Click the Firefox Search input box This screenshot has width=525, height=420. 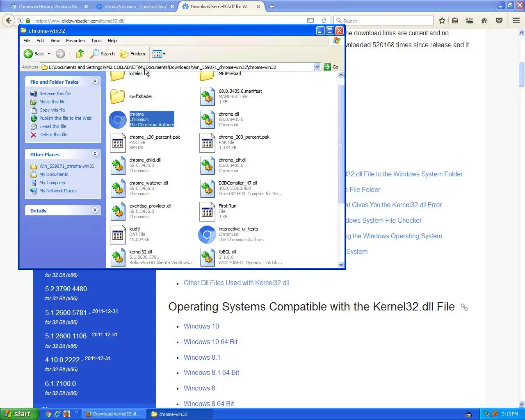pyautogui.click(x=384, y=21)
